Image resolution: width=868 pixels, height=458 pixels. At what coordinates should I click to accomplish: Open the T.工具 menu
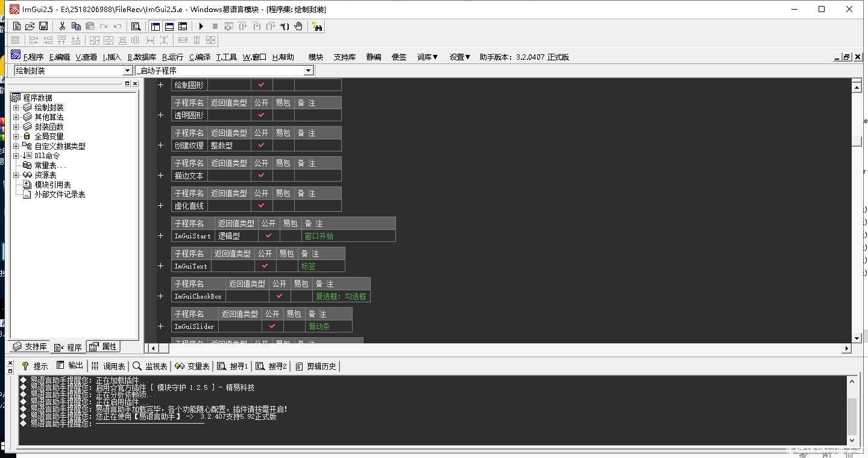tap(227, 57)
